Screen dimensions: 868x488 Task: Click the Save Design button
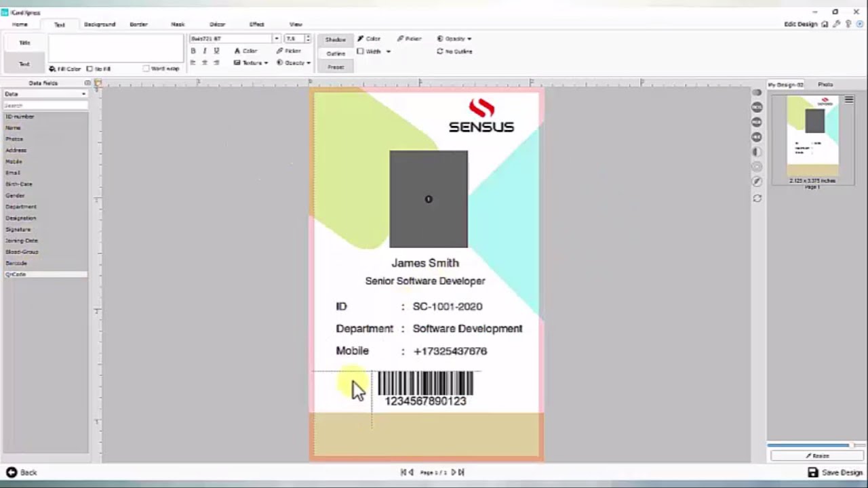pyautogui.click(x=835, y=472)
